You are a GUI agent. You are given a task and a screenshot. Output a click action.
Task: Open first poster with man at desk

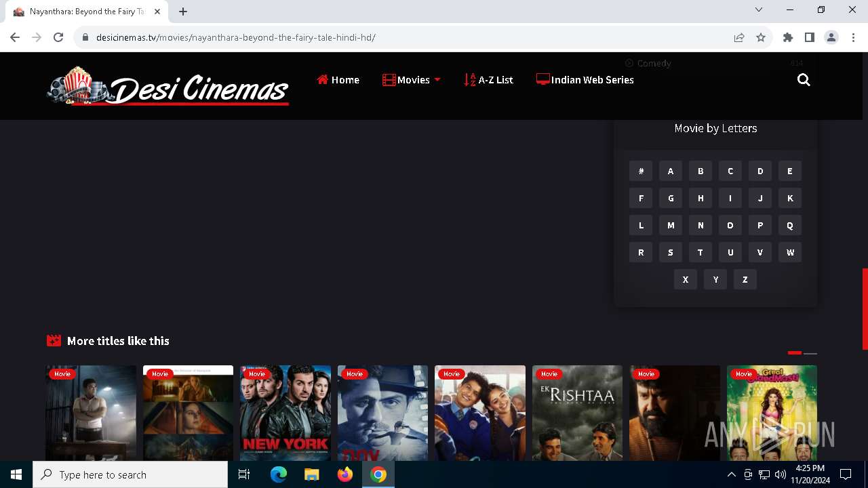(91, 413)
